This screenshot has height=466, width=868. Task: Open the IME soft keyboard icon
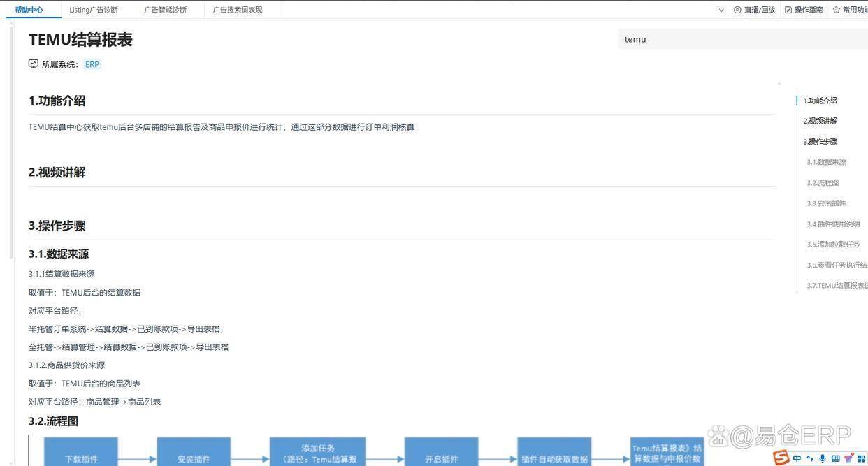tap(836, 458)
